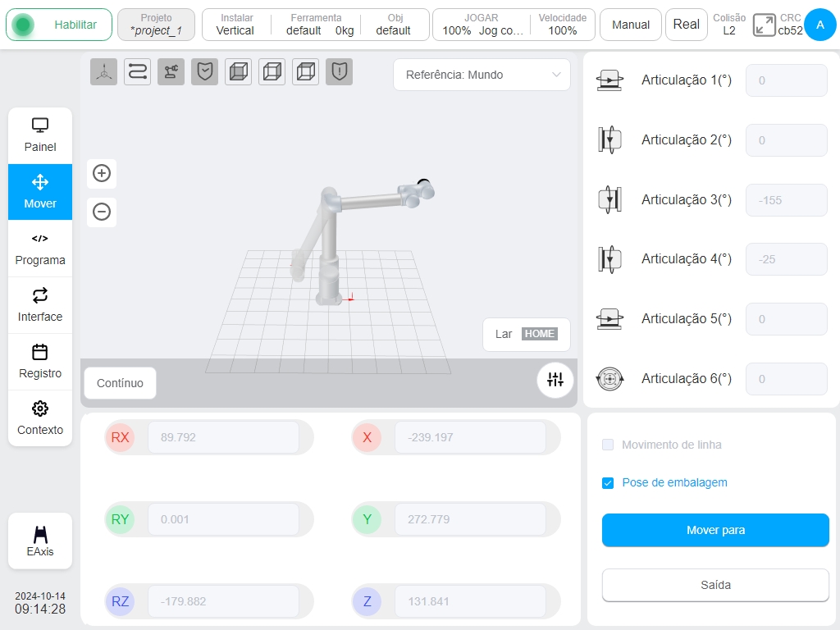Click the date and time 09:14:28
This screenshot has height=630, width=840.
[40, 603]
